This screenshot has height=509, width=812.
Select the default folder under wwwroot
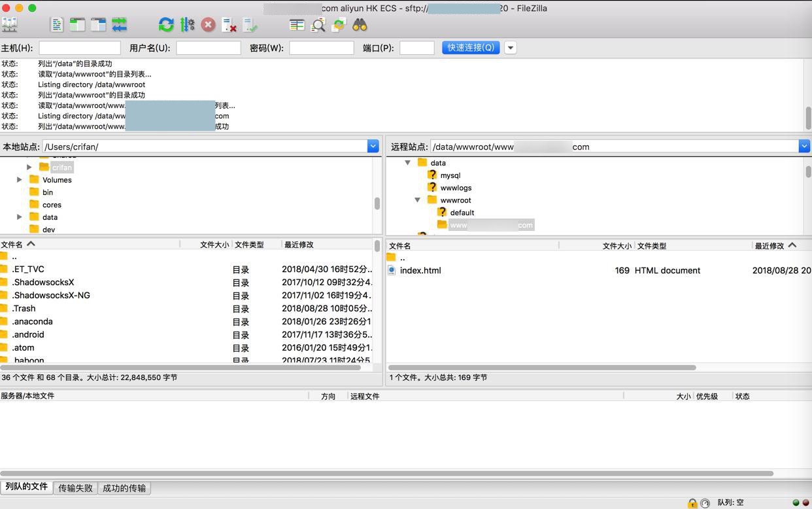click(462, 213)
